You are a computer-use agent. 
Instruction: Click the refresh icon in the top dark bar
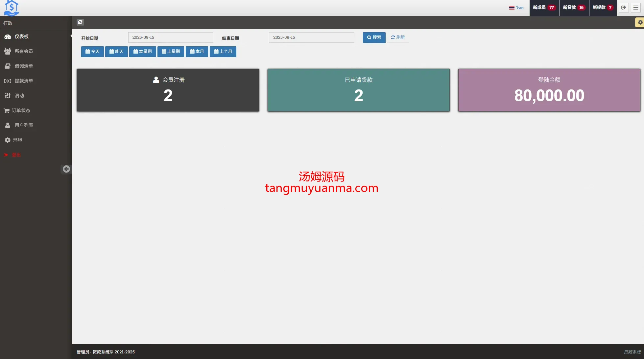pos(80,22)
